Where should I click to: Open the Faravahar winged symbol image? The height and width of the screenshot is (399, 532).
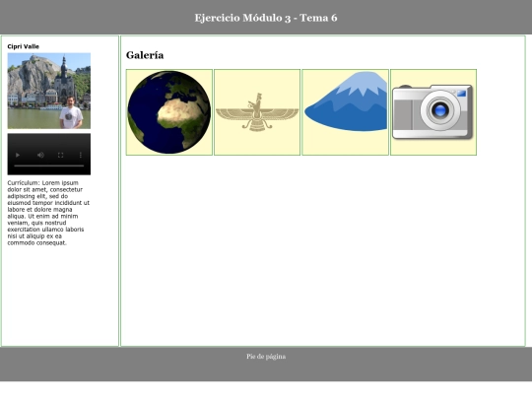257,112
